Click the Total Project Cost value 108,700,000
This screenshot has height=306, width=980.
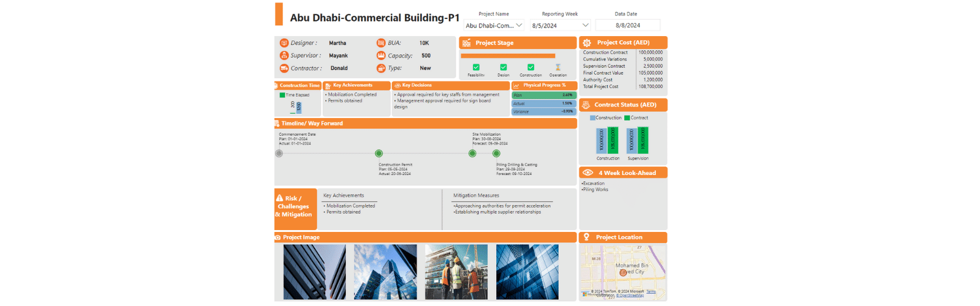(650, 87)
